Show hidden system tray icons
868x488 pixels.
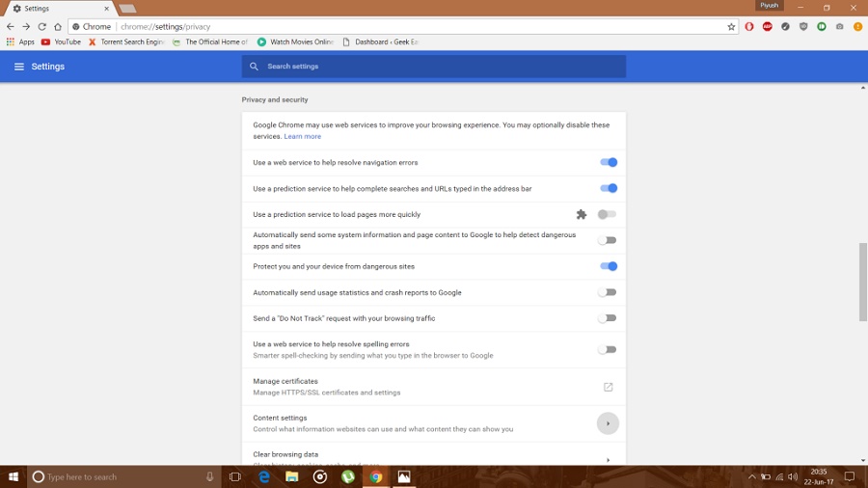coord(751,477)
